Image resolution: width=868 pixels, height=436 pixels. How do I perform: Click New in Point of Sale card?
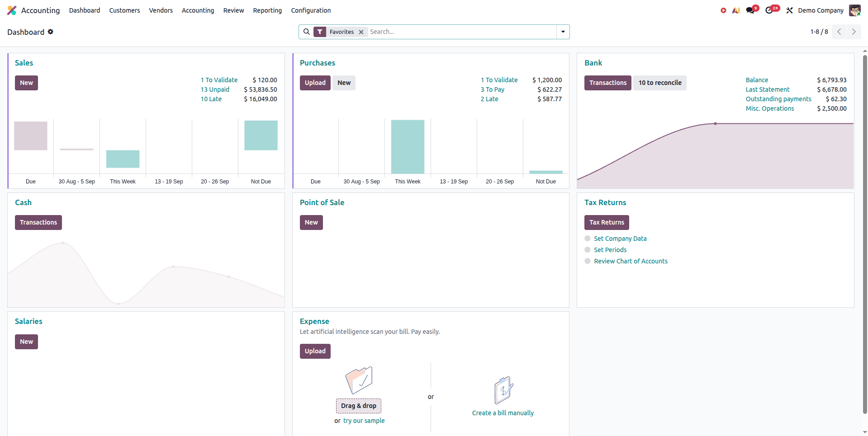(x=311, y=222)
